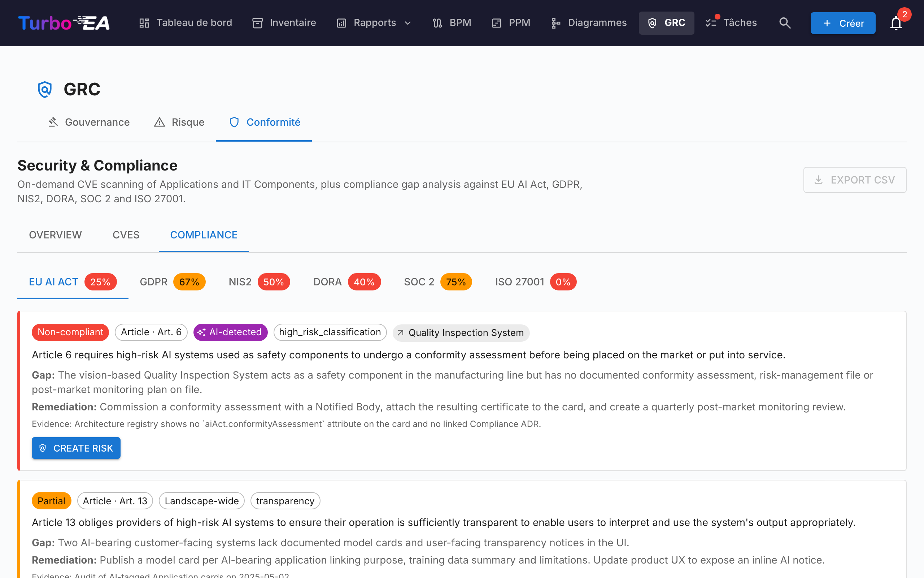Click the 75% SOC 2 score badge
Viewport: 924px width, 578px height.
click(456, 282)
